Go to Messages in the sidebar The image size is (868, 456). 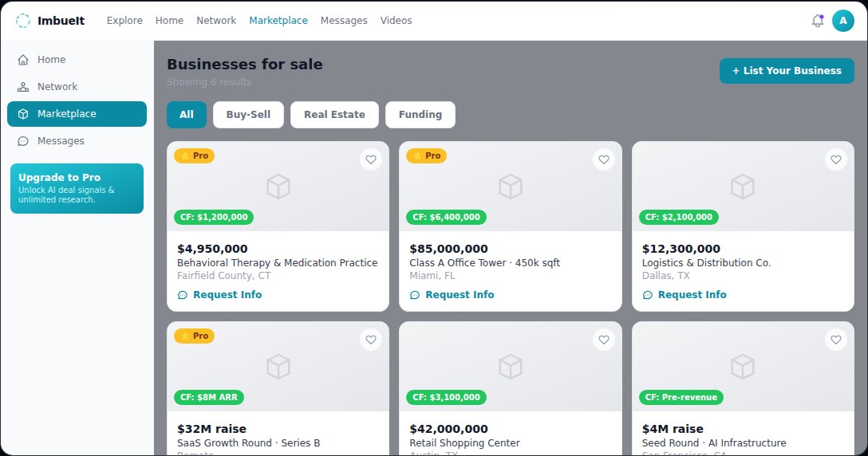click(x=77, y=141)
